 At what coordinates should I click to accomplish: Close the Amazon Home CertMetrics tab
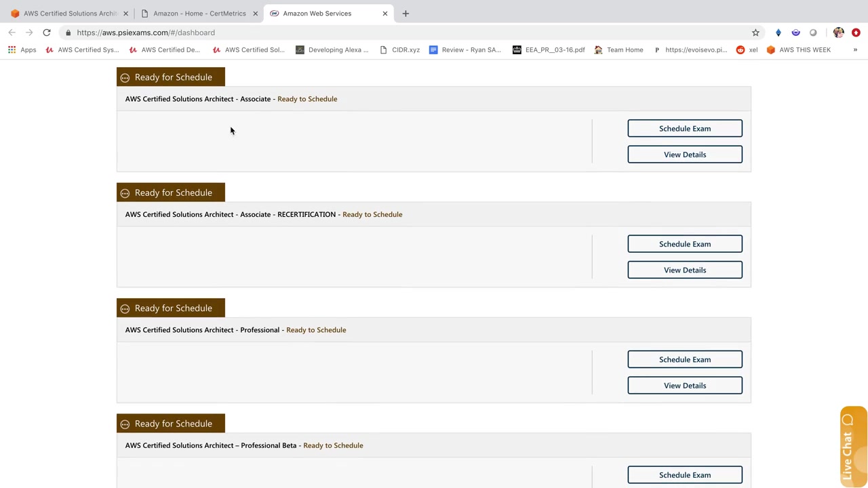click(x=255, y=14)
